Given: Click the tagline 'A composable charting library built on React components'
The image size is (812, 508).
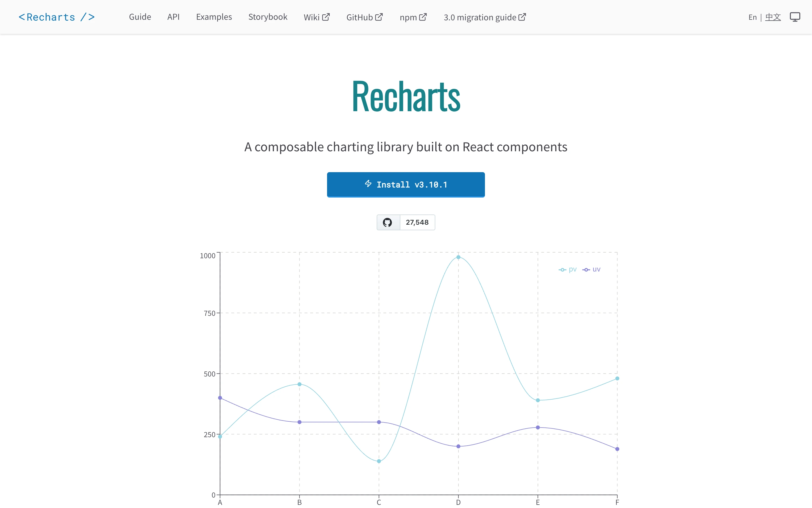Looking at the screenshot, I should tap(406, 147).
